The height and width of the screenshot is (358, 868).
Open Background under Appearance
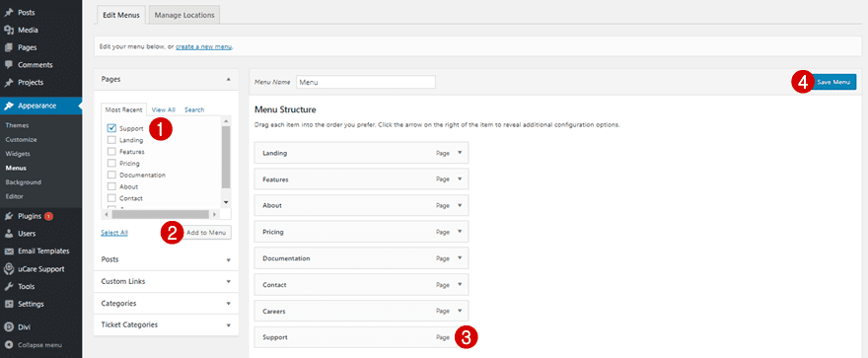pos(24,182)
